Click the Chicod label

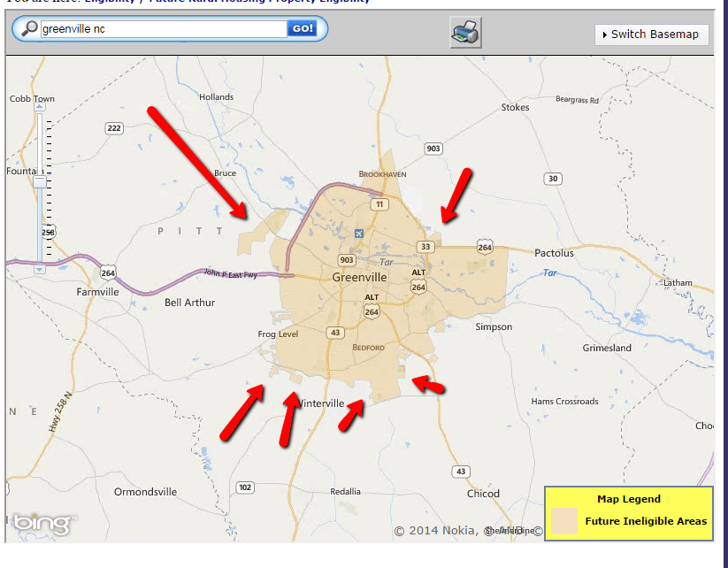[483, 494]
